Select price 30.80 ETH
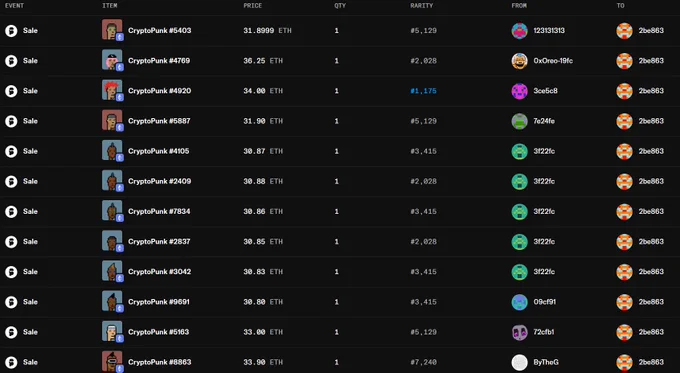The image size is (680, 373). pyautogui.click(x=263, y=301)
